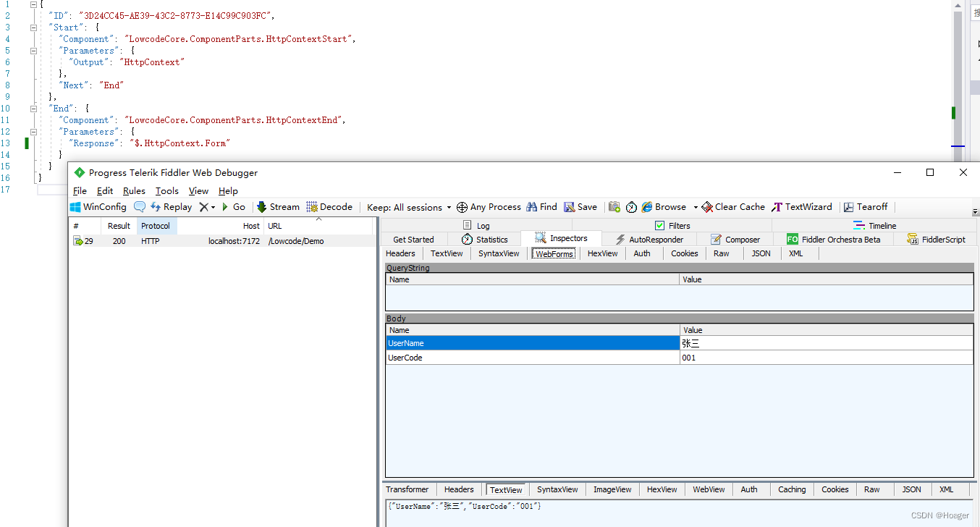Collapse "Parameters" node on line 5
The image size is (980, 527).
33,51
